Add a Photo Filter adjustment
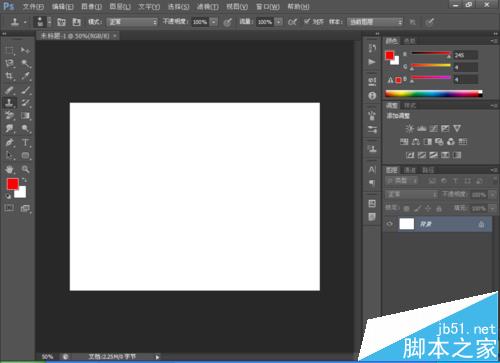Viewport: 500px width, 363px height. (439, 142)
